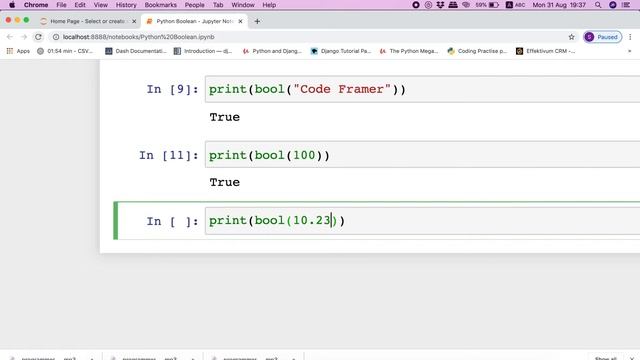
Task: Open the Chrome application menu
Action: click(36, 5)
